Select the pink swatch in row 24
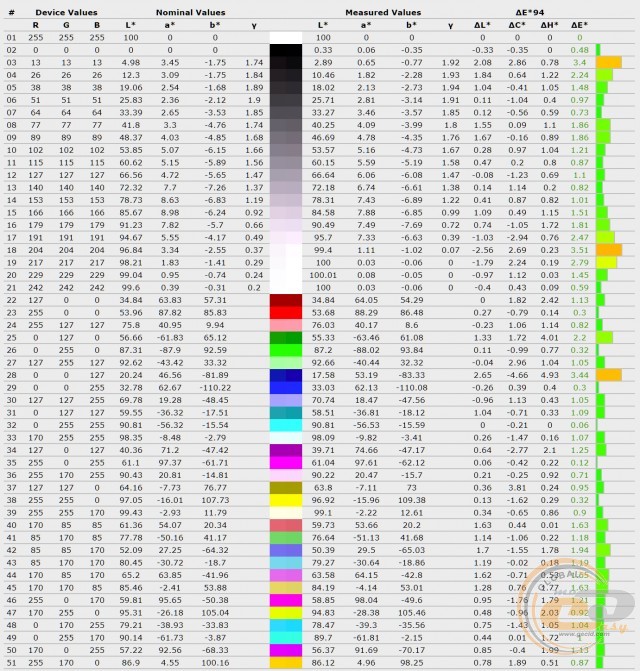This screenshot has width=640, height=671. pos(286,325)
